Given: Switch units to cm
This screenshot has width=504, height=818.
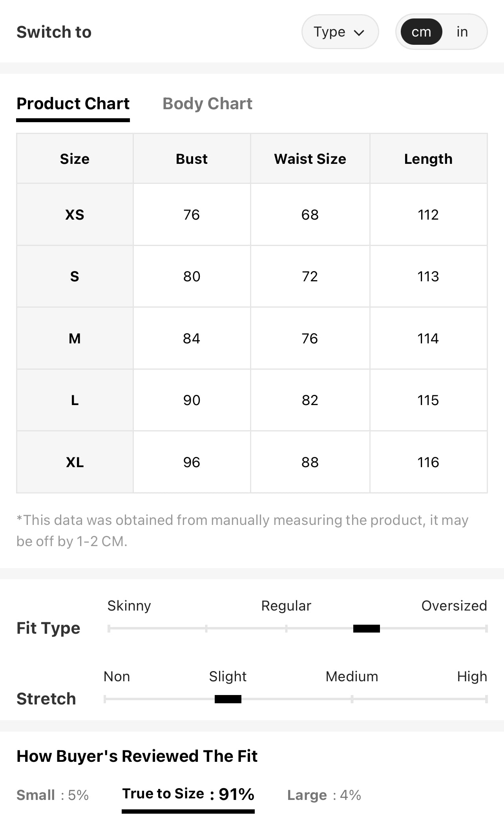Looking at the screenshot, I should pyautogui.click(x=421, y=32).
